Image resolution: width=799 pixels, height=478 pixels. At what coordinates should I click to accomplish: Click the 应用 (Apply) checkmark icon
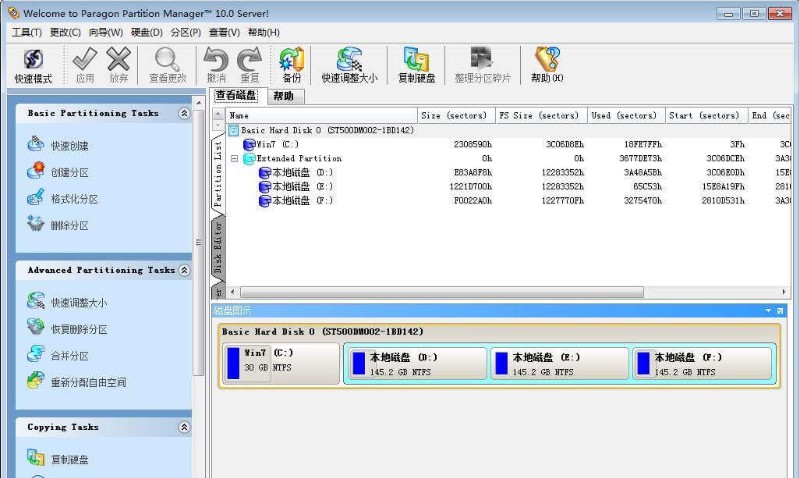[x=85, y=66]
